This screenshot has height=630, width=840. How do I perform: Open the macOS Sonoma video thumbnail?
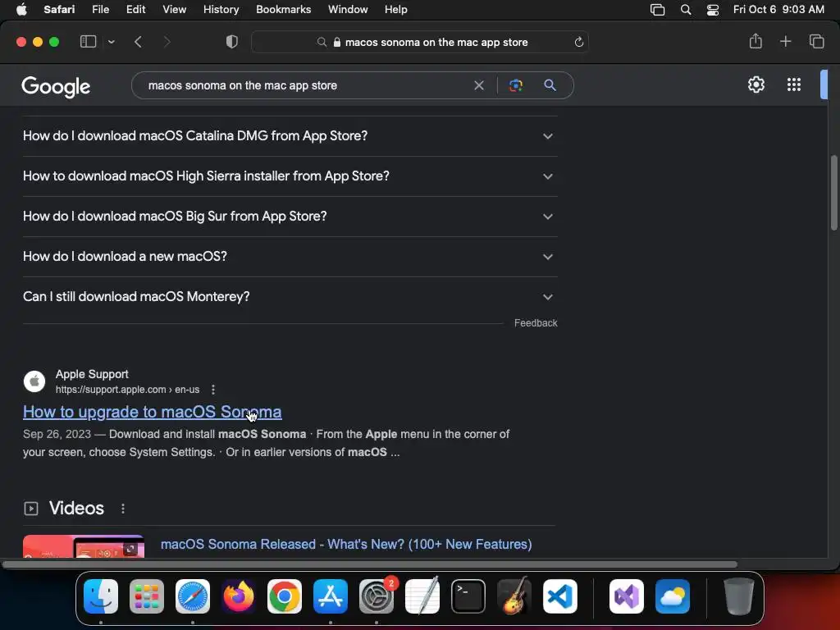coord(84,546)
